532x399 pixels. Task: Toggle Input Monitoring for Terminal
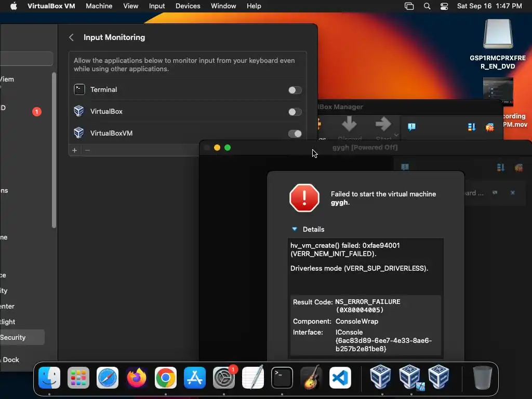point(295,90)
